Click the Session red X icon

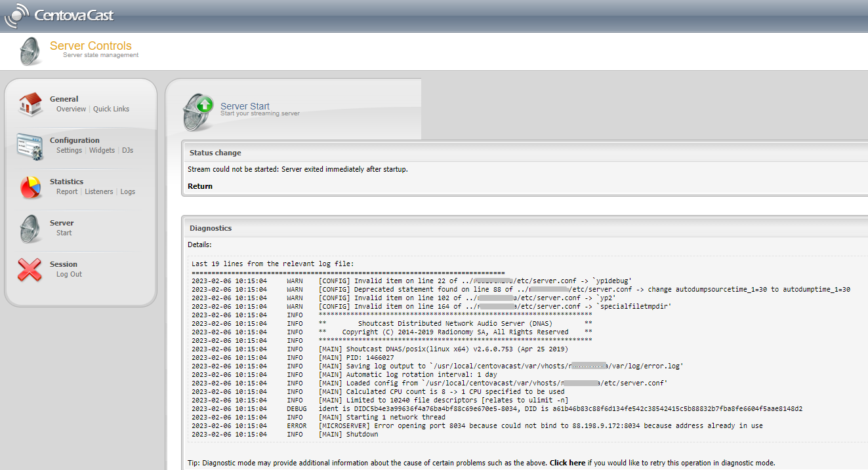pyautogui.click(x=30, y=269)
